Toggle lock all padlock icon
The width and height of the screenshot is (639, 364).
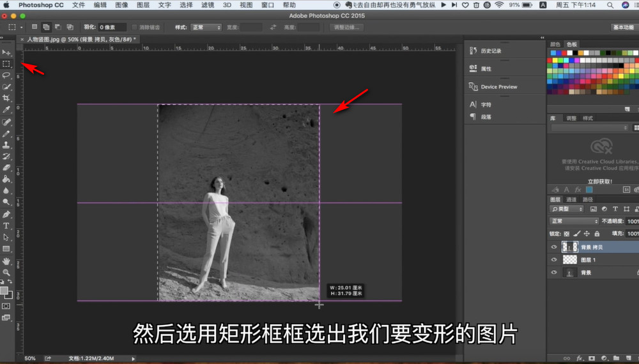(597, 234)
